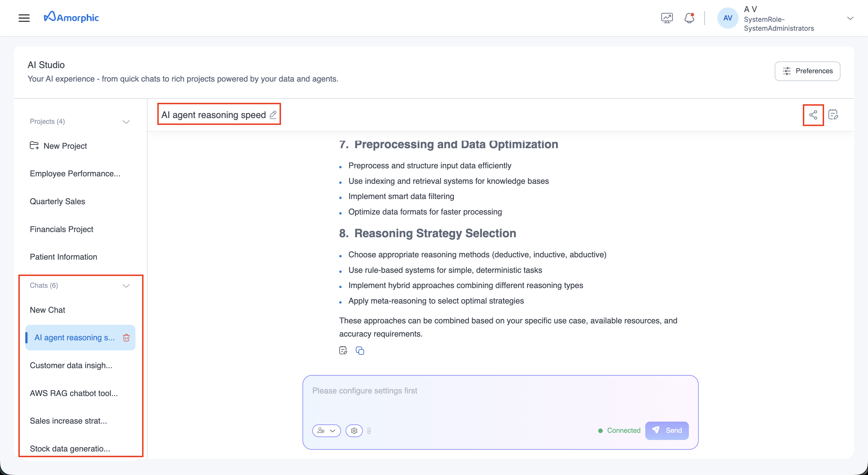The image size is (868, 475).
Task: Collapse the Chats section
Action: coord(126,285)
